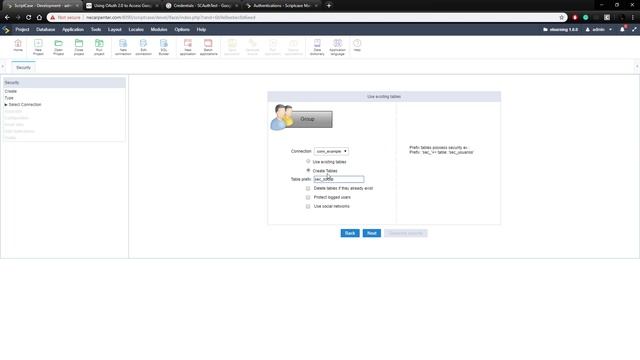Open the Application menu

coord(73,29)
